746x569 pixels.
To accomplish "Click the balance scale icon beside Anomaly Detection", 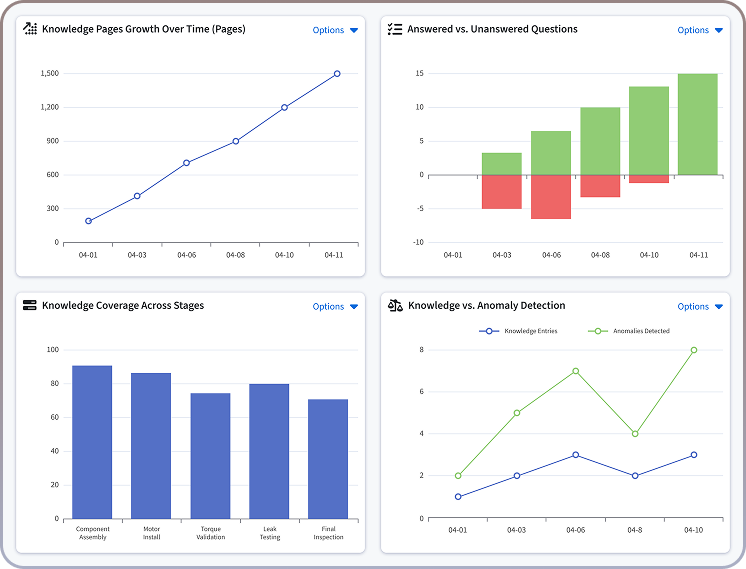I will tap(395, 306).
